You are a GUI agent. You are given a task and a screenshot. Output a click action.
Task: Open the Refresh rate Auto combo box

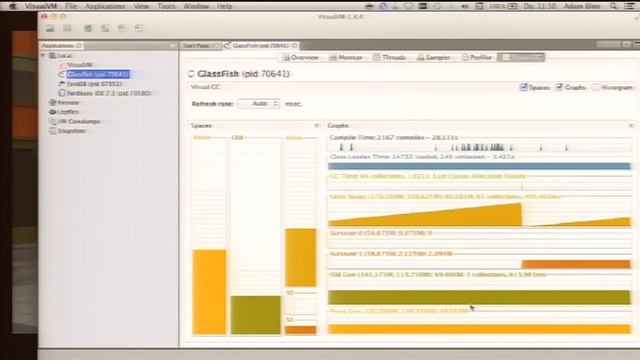point(259,104)
